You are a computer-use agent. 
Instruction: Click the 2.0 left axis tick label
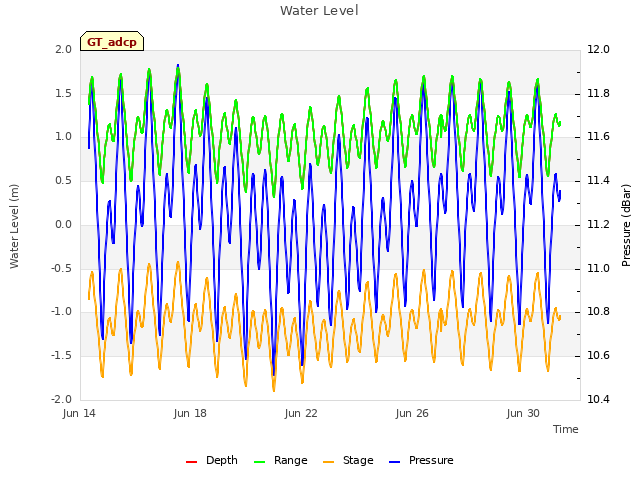tap(64, 49)
